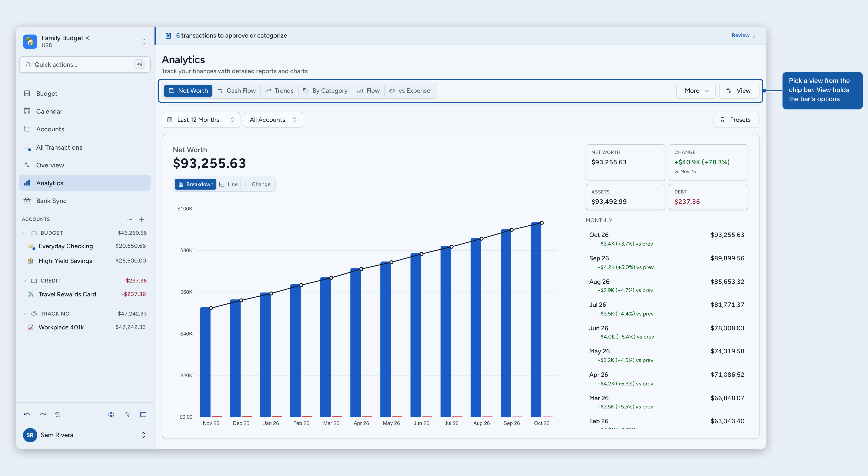Select the By Category tab
Image resolution: width=868 pixels, height=476 pixels.
(325, 91)
